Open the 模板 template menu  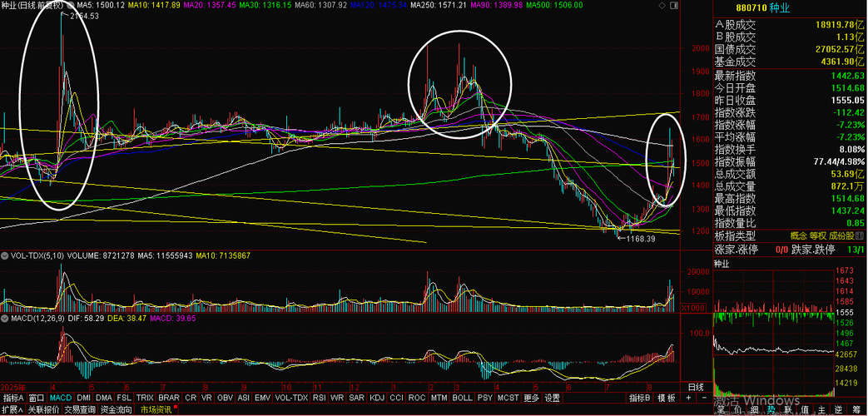point(667,398)
